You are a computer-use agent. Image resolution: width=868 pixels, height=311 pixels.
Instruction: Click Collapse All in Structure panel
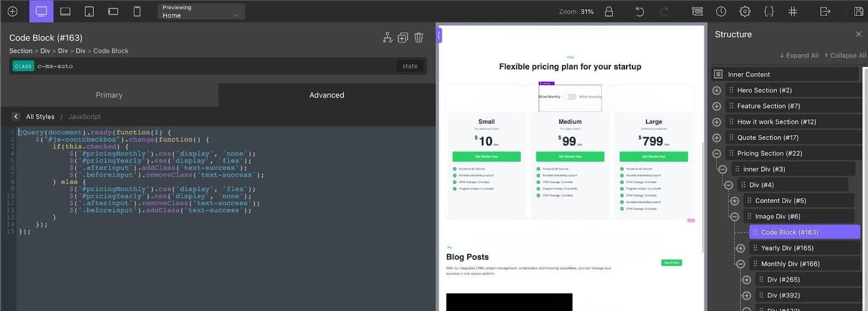pos(845,55)
